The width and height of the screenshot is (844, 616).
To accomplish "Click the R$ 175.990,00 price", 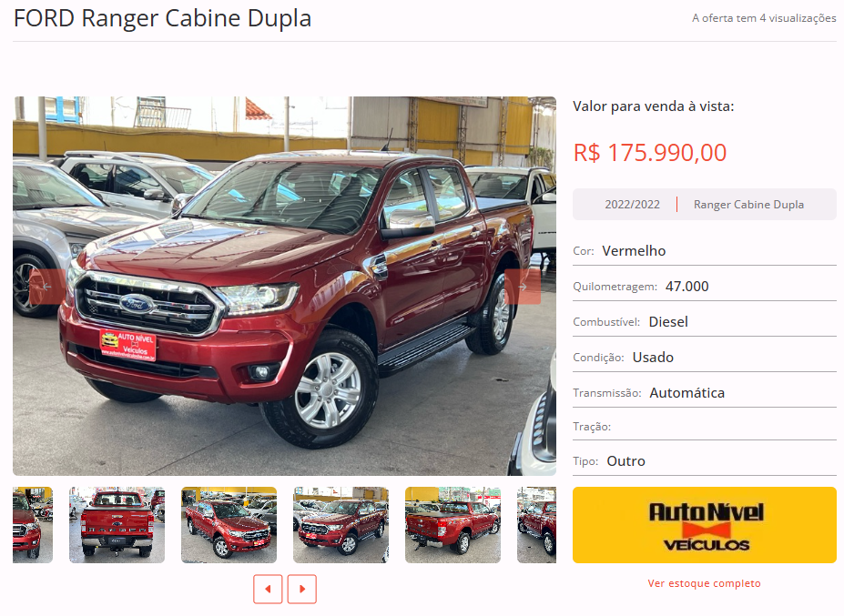I will point(650,153).
